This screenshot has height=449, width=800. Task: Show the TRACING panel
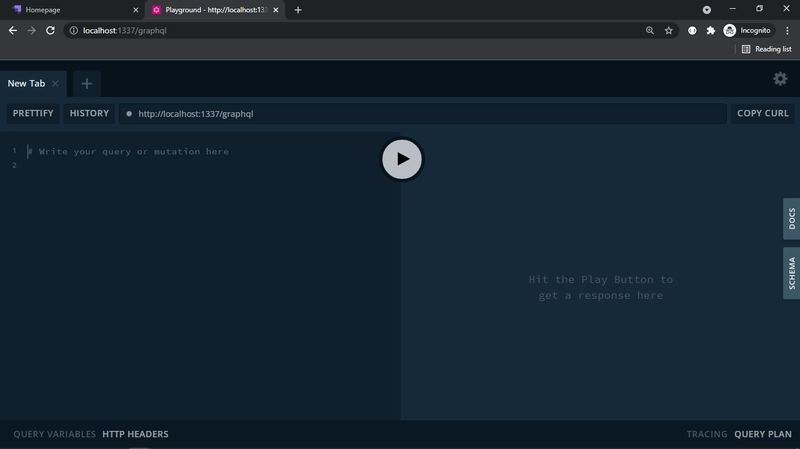(707, 434)
